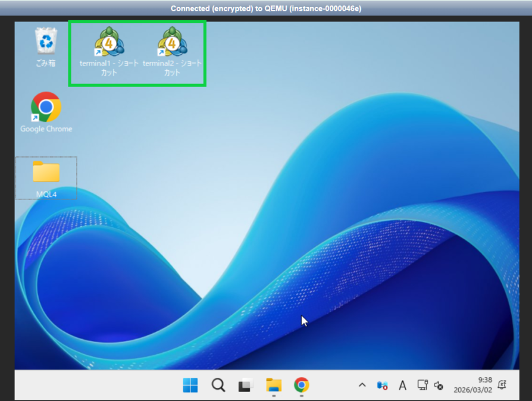This screenshot has width=532, height=401.
Task: Toggle the IME input mode 'A' indicator
Action: [x=402, y=386]
